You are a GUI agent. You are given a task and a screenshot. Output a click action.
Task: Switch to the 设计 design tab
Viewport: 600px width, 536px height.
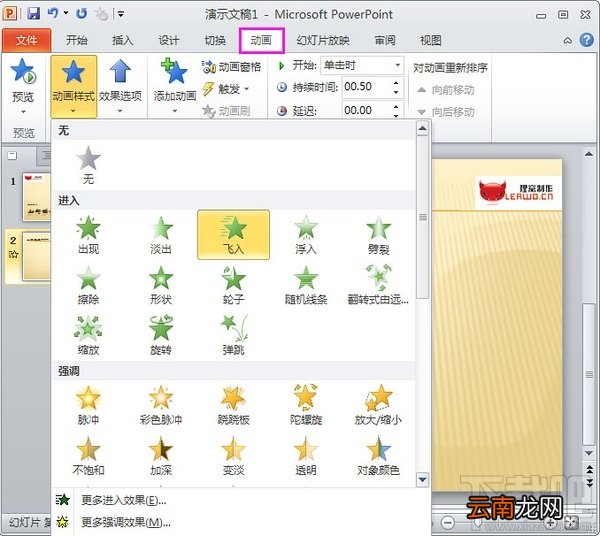169,40
